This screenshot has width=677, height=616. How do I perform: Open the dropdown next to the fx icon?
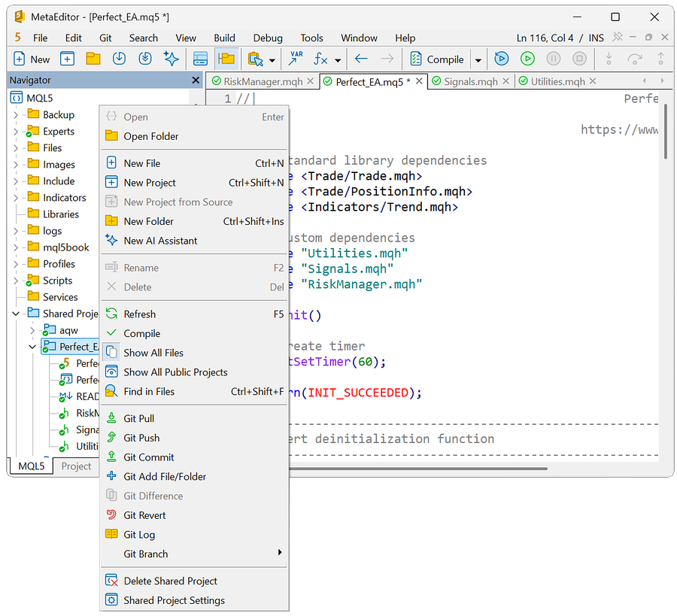[338, 60]
